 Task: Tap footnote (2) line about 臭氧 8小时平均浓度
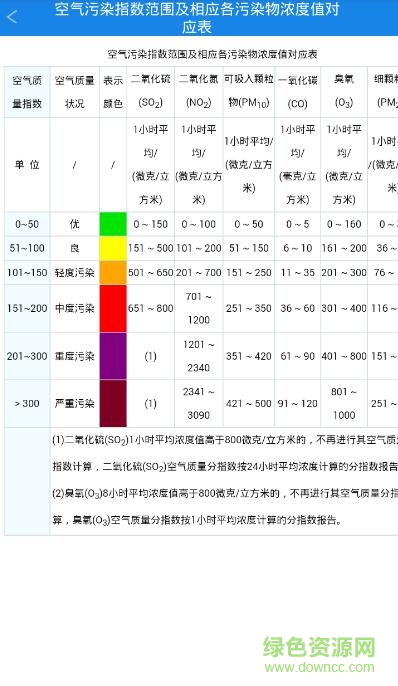tap(225, 494)
